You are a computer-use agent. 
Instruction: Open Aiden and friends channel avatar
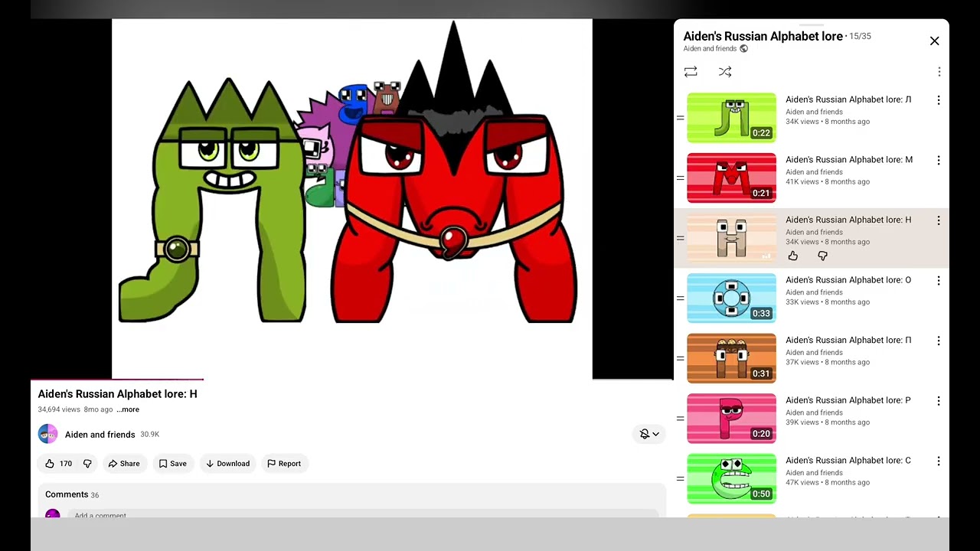click(x=47, y=434)
